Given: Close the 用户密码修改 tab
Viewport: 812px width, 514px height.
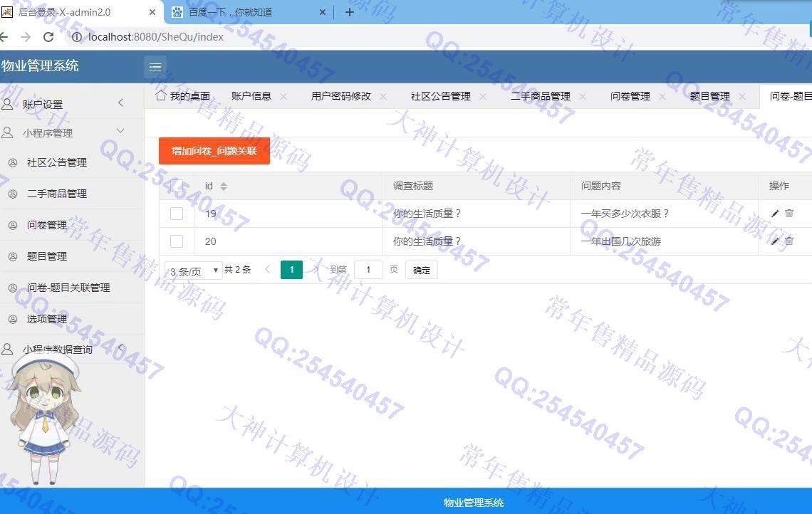Looking at the screenshot, I should click(383, 96).
